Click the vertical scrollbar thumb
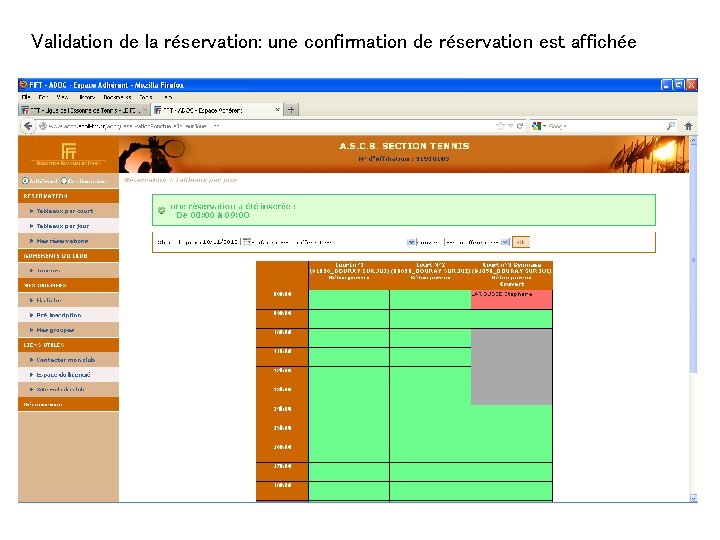Screen dimensions: 720x540 [x=693, y=259]
